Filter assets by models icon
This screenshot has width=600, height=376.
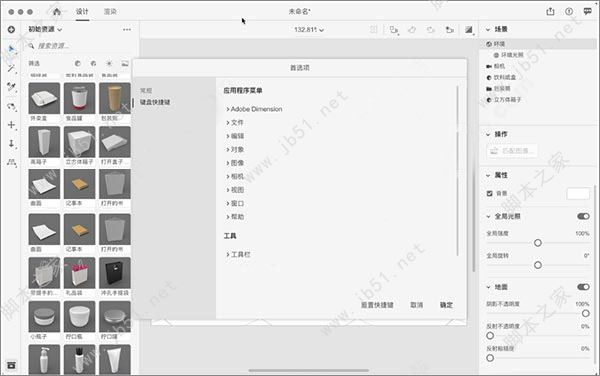(78, 63)
